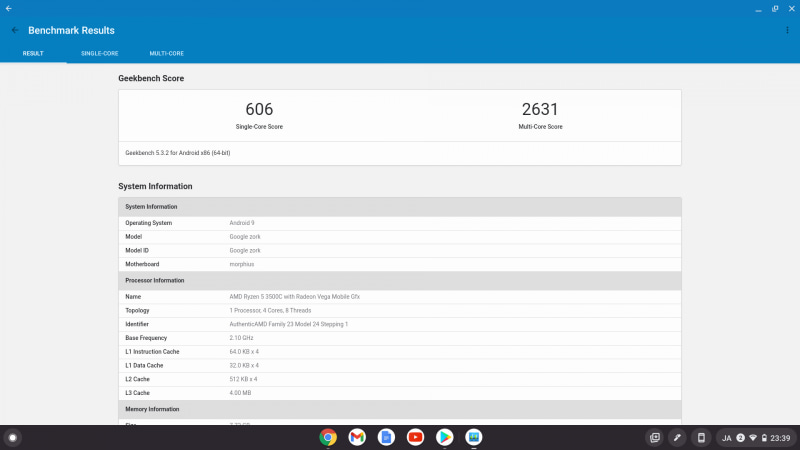
Task: Open Gmail from the shelf
Action: 357,437
